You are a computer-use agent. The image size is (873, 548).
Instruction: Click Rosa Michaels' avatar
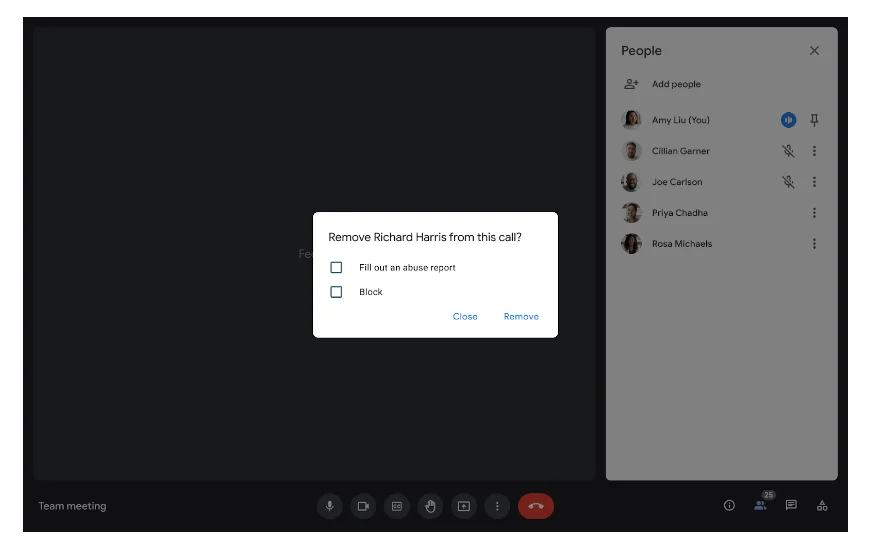[631, 243]
